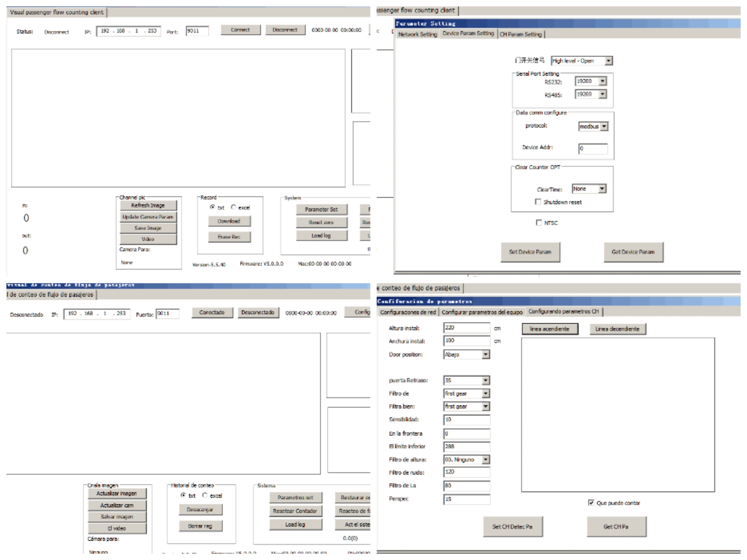The width and height of the screenshot is (747, 560).
Task: Click Sensibilidad input field
Action: (x=467, y=420)
